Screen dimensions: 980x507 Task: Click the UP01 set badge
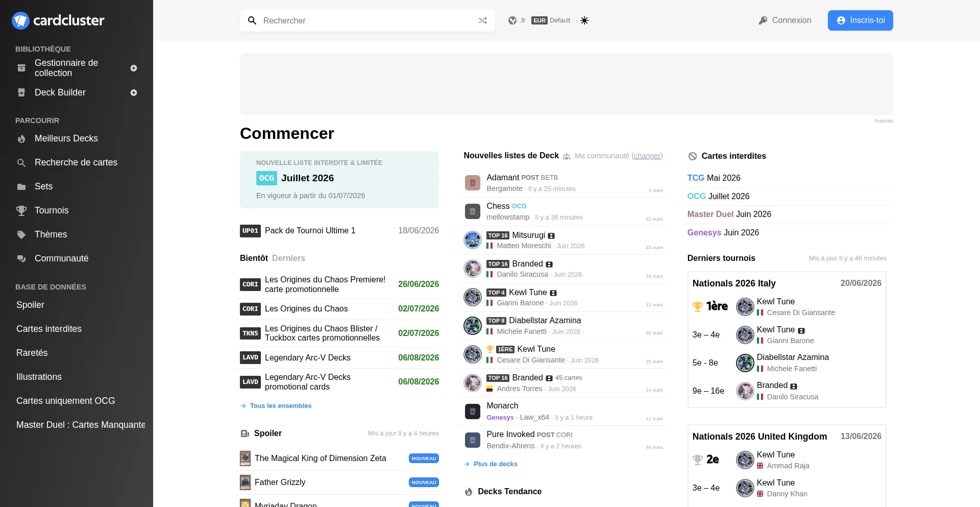point(250,231)
